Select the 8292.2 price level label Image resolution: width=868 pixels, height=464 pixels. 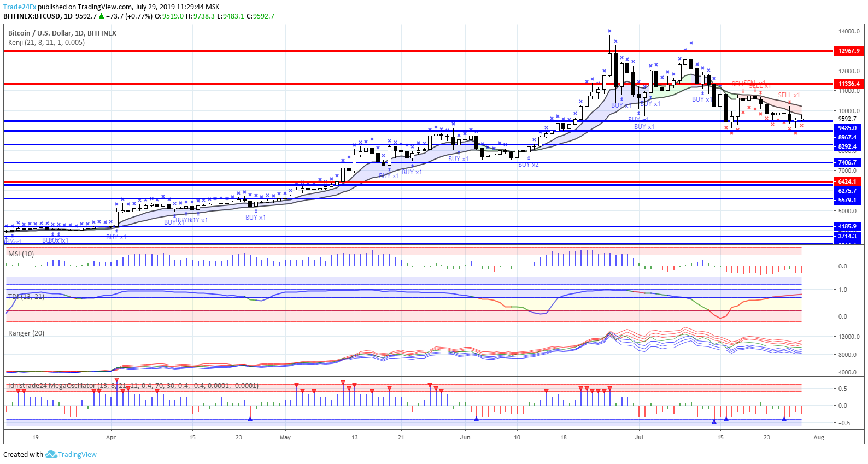pos(848,146)
